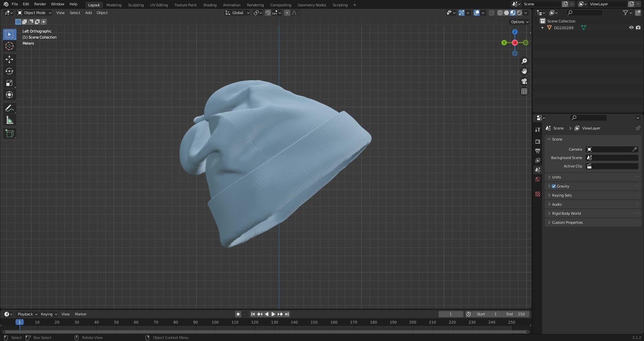The width and height of the screenshot is (644, 341).
Task: Toggle proportional editing
Action: click(x=287, y=13)
